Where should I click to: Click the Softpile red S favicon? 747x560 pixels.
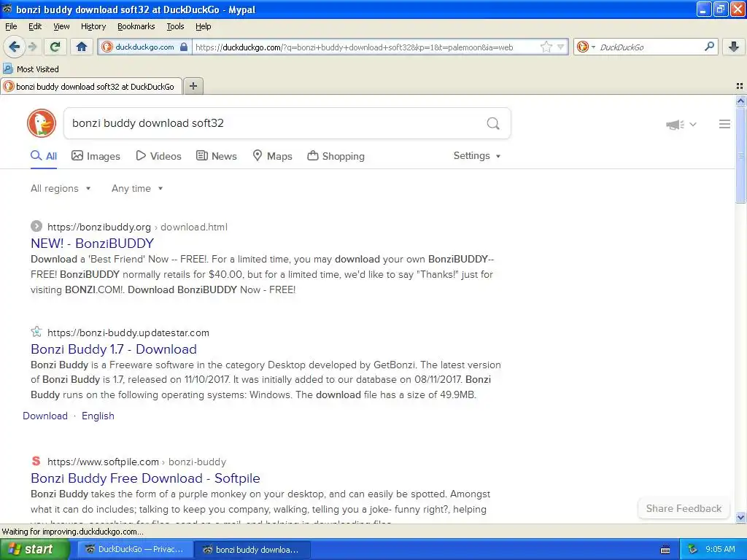pos(36,461)
